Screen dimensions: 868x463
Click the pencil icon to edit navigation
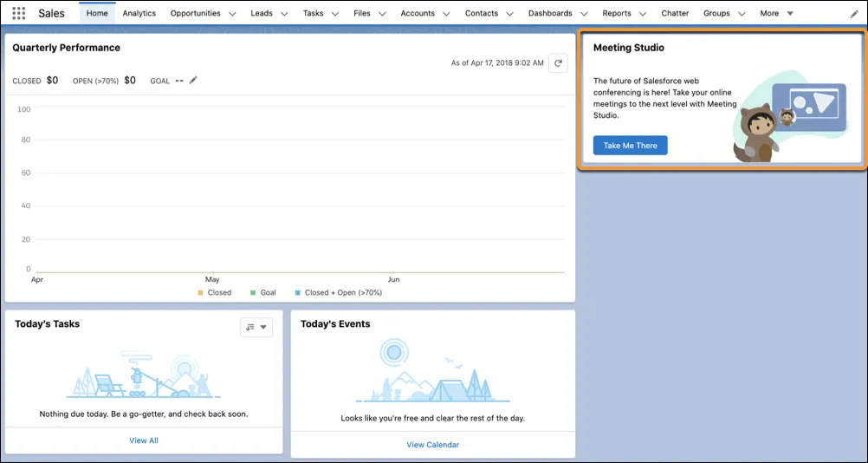pyautogui.click(x=854, y=14)
